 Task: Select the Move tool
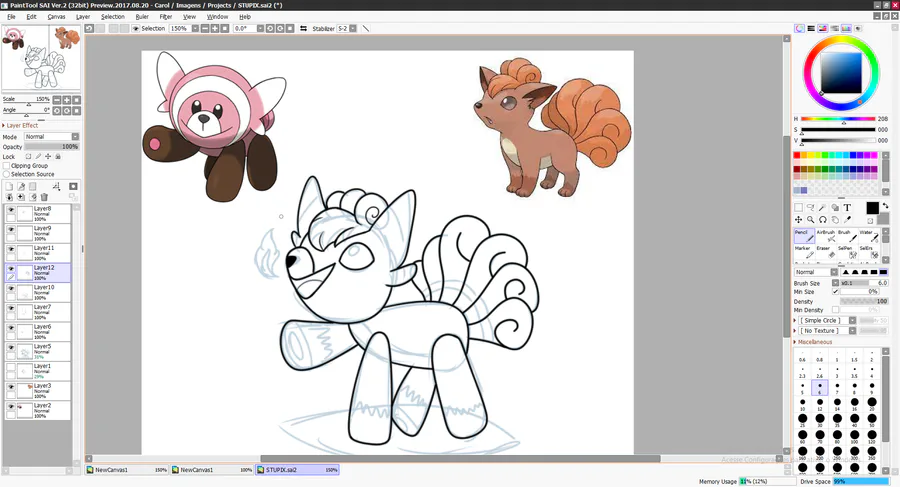(798, 219)
